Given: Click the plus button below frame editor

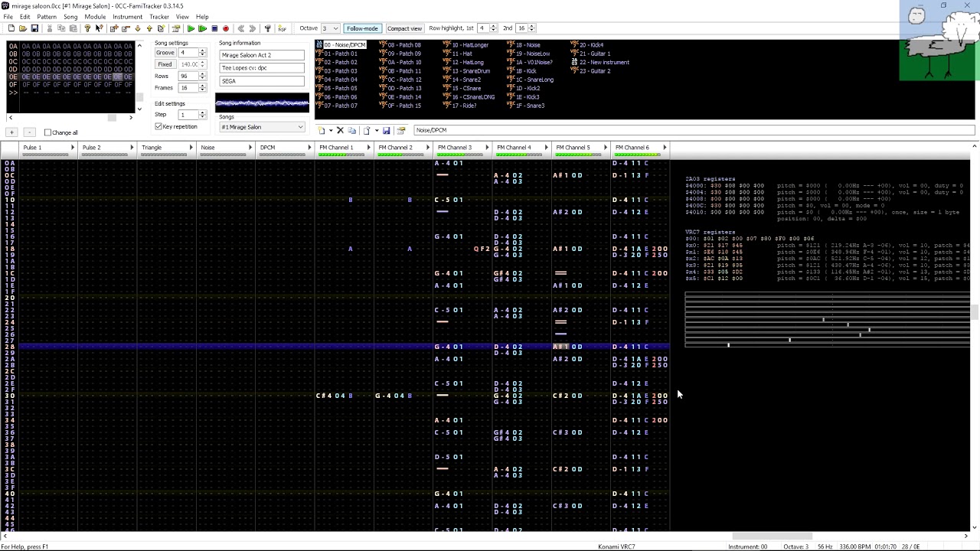Looking at the screenshot, I should point(11,132).
